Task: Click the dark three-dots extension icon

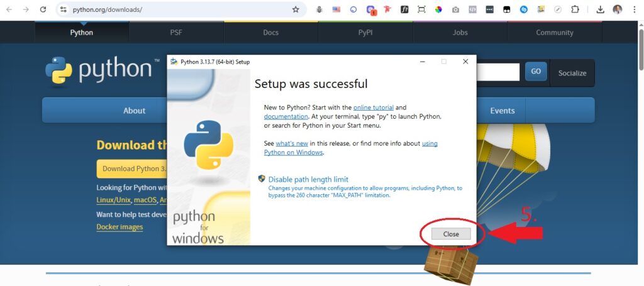Action: pyautogui.click(x=489, y=9)
